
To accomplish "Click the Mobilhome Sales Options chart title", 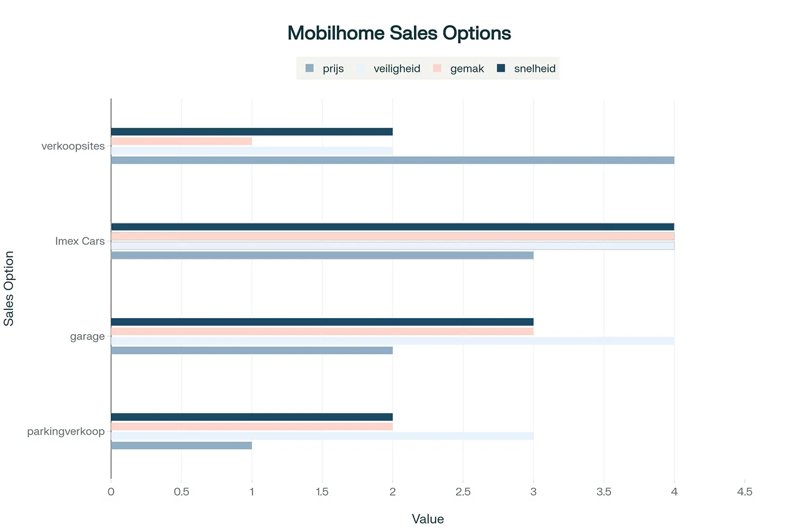I will [x=399, y=33].
